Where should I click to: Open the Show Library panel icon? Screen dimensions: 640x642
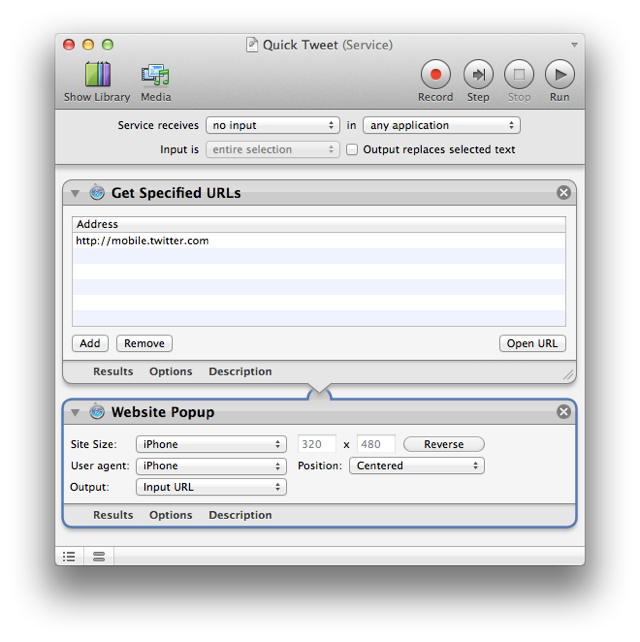pyautogui.click(x=97, y=75)
